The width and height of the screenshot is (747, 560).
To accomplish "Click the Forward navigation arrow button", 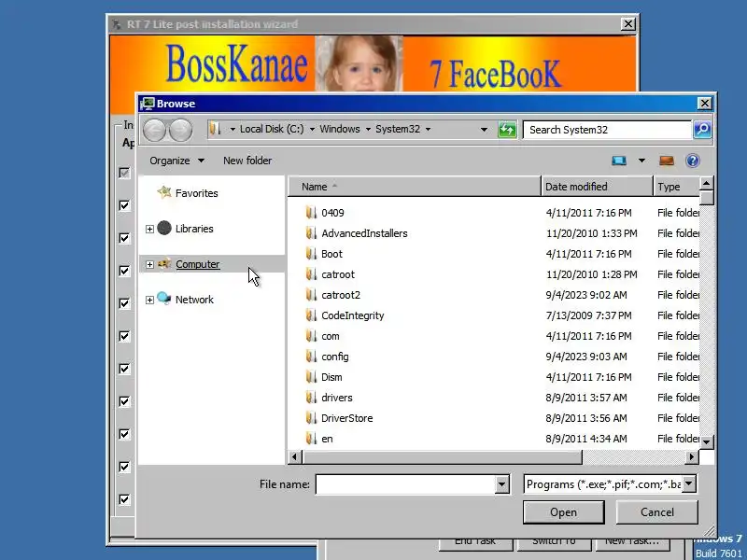I will [x=181, y=130].
